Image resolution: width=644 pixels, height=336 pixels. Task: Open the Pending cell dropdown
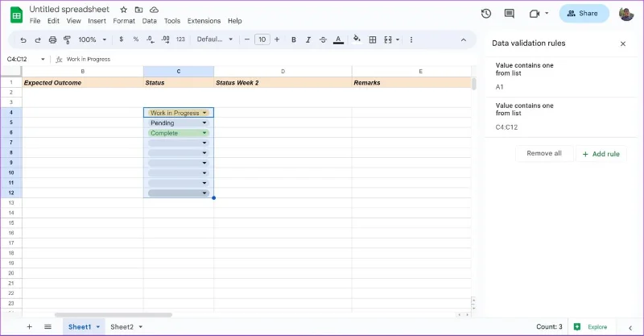[204, 123]
